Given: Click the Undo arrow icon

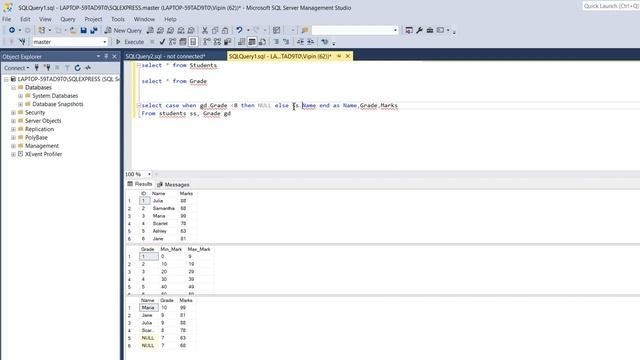Looking at the screenshot, I should click(x=239, y=30).
